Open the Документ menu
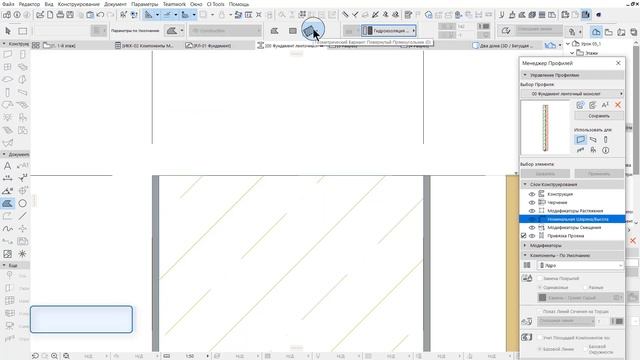This screenshot has height=360, width=640. (x=116, y=4)
